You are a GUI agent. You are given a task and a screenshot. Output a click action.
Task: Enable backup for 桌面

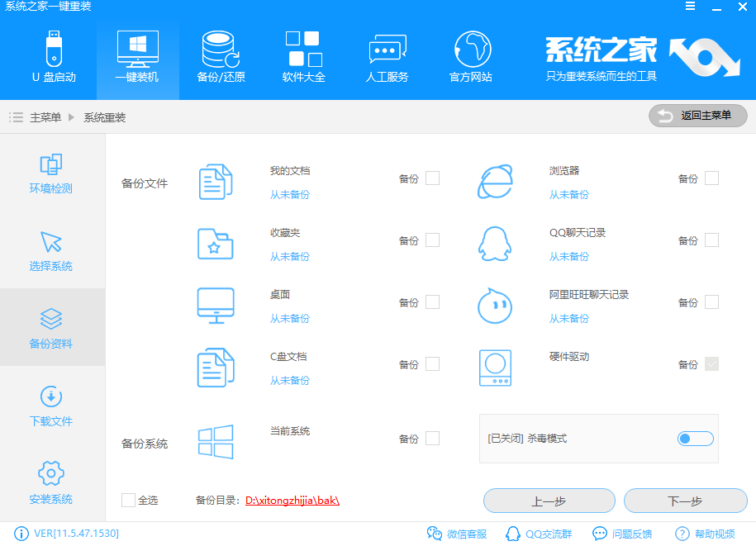pos(431,302)
